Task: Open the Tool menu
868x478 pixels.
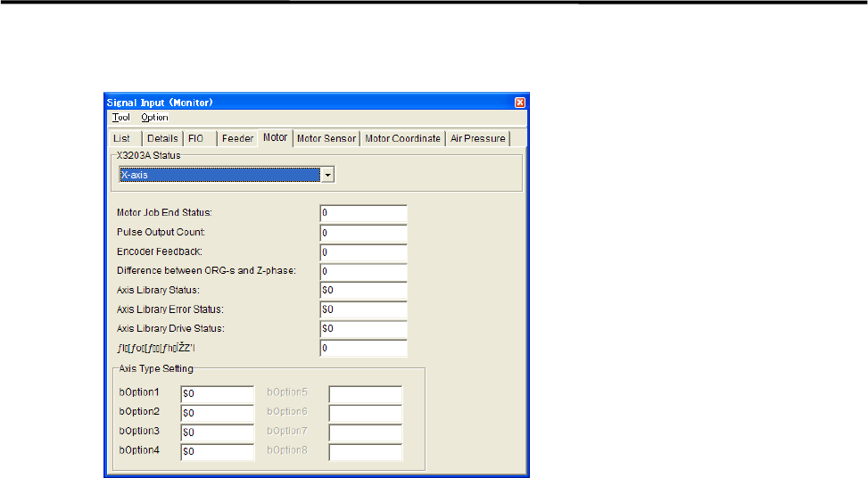Action: [x=120, y=118]
